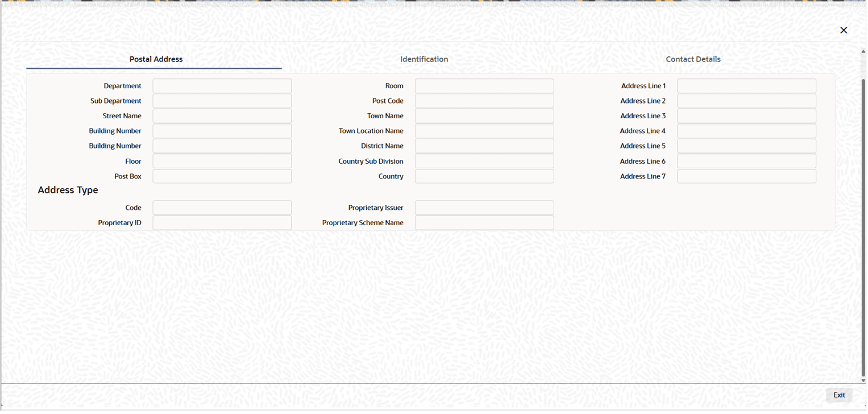The image size is (868, 414).
Task: Click the "Post Box" label text
Action: pos(128,176)
